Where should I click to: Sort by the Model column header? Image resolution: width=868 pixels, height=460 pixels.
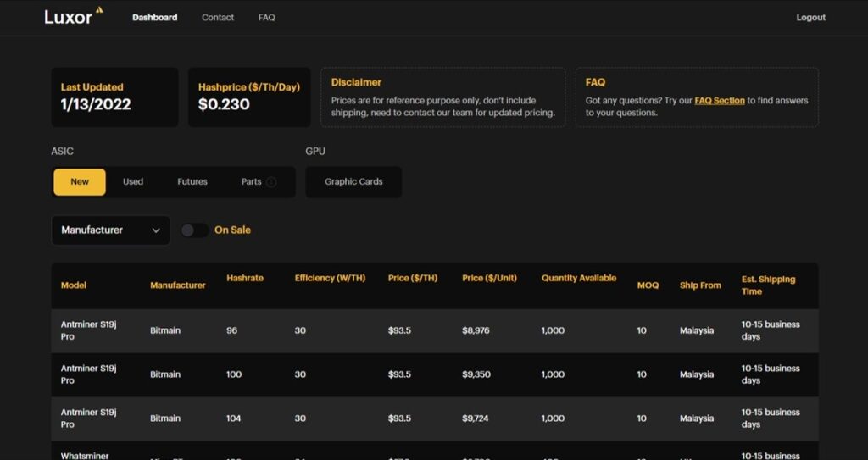(74, 285)
